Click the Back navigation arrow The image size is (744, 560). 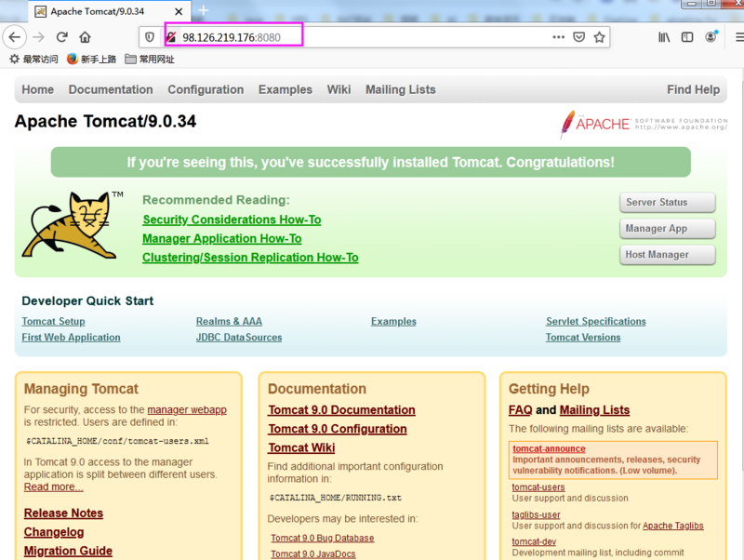coord(15,37)
